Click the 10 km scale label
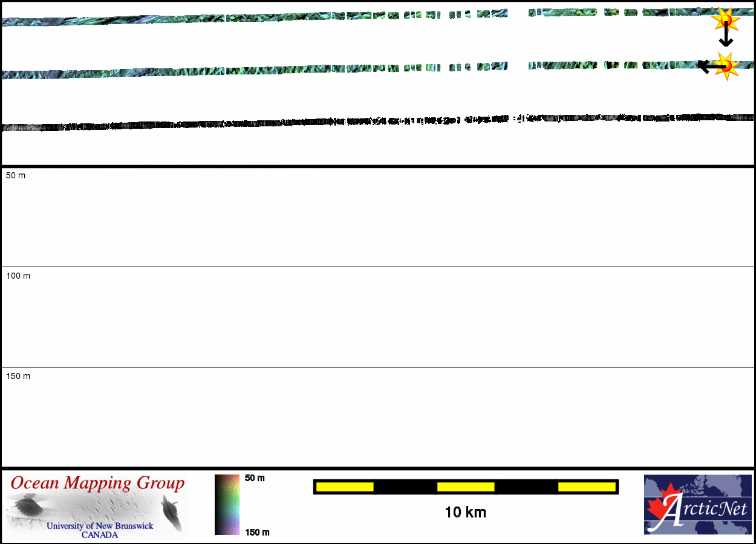The image size is (756, 544). pos(465,513)
